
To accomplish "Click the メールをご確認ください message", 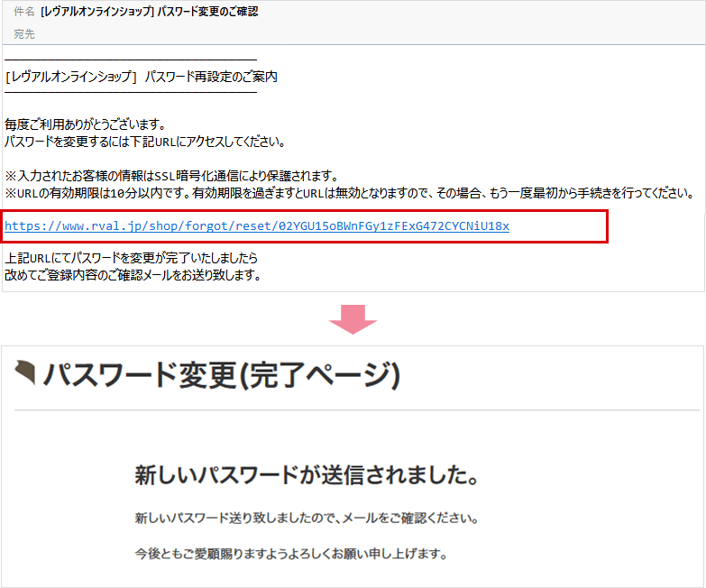I will (307, 518).
